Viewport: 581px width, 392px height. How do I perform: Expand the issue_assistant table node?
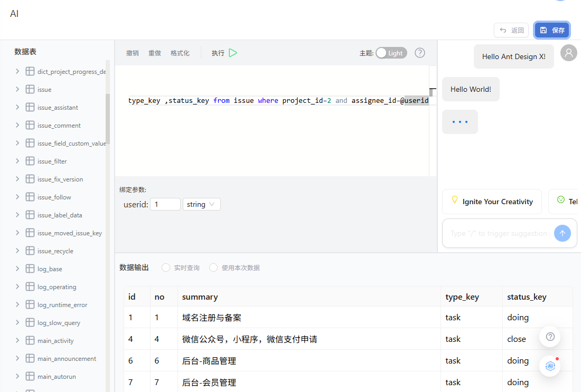pos(17,107)
